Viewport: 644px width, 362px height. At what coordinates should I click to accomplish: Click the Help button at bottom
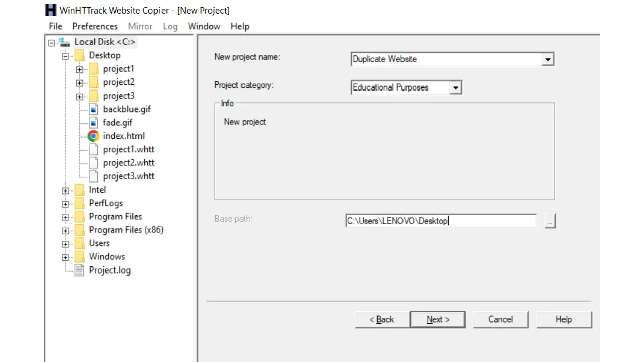coord(564,320)
